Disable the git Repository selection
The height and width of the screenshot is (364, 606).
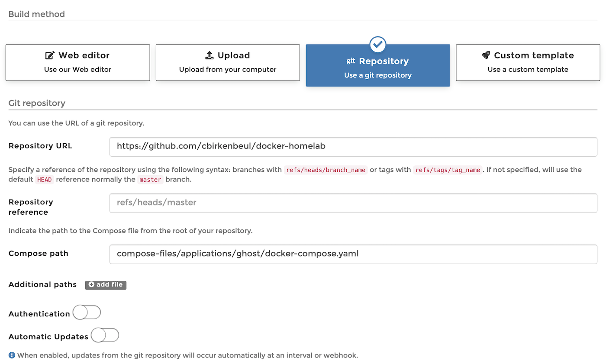click(x=377, y=65)
